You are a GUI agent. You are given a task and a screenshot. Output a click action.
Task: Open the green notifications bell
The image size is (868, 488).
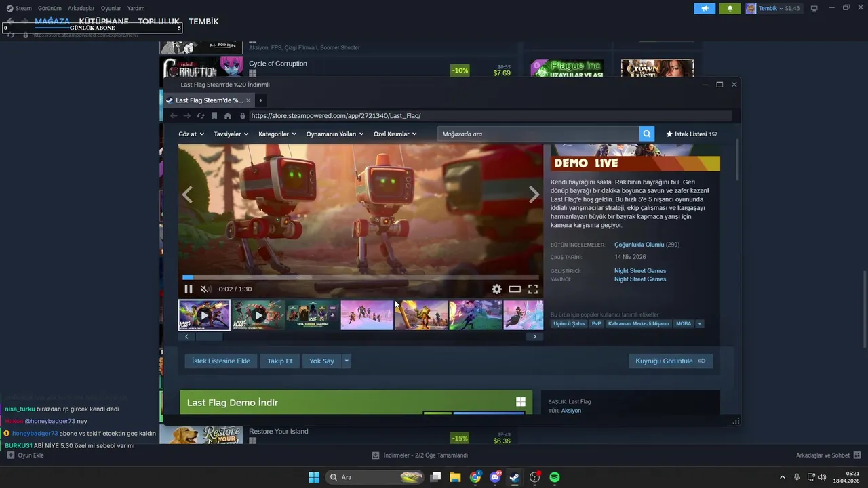click(x=730, y=8)
